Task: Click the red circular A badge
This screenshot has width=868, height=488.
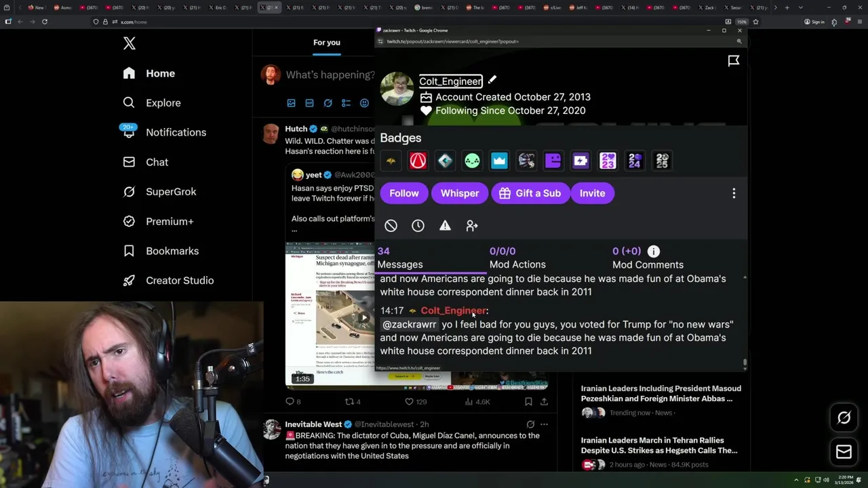Action: click(418, 161)
